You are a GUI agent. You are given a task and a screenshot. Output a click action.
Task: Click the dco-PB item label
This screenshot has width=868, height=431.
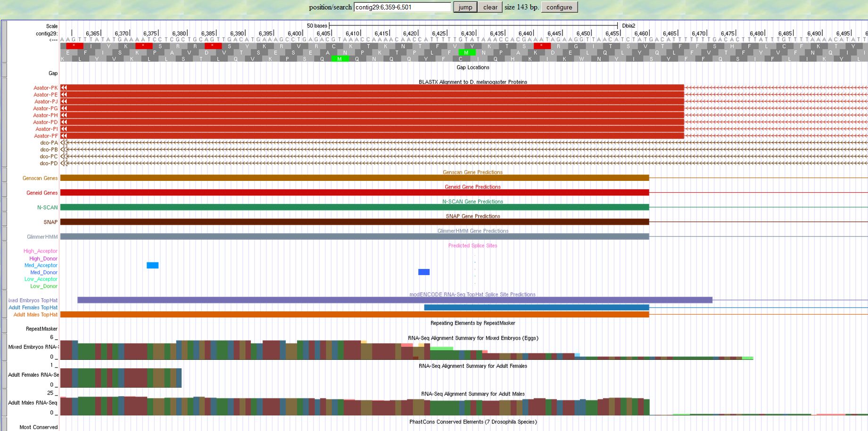tap(49, 150)
